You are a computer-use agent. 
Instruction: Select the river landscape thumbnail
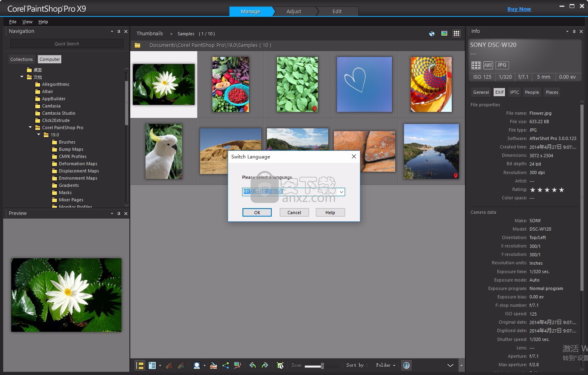coord(431,151)
